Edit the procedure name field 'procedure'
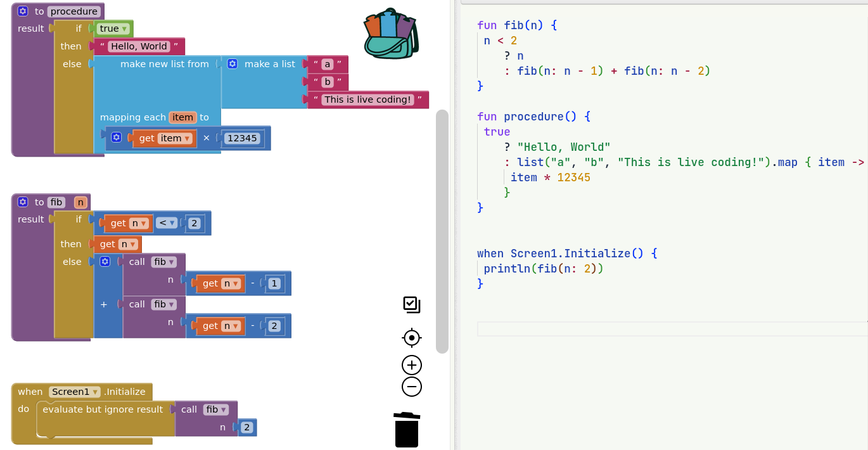Screen dimensions: 868x450 [x=74, y=11]
